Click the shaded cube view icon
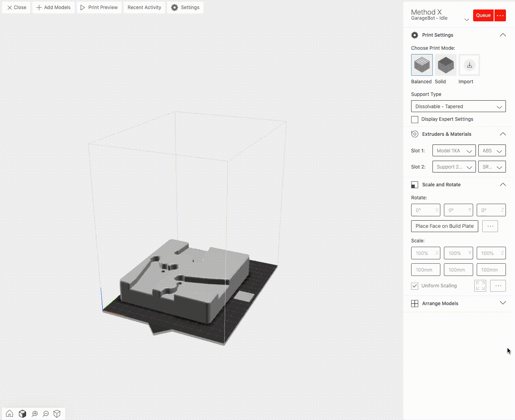The width and height of the screenshot is (515, 420). (x=23, y=414)
